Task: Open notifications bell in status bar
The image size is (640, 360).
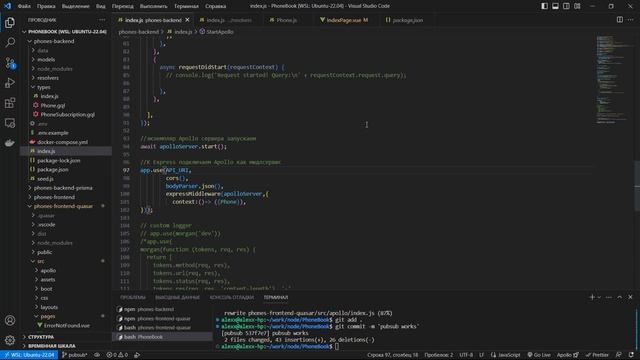Action: tap(631, 355)
